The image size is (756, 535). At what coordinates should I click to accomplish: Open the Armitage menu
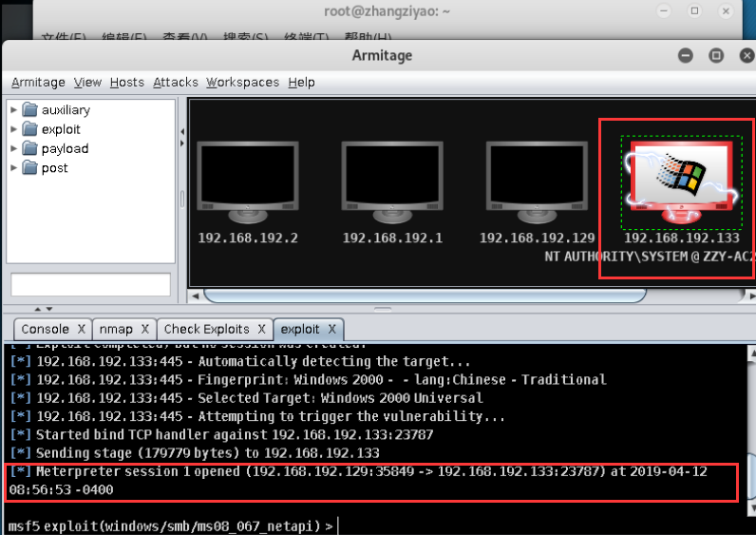pyautogui.click(x=38, y=83)
